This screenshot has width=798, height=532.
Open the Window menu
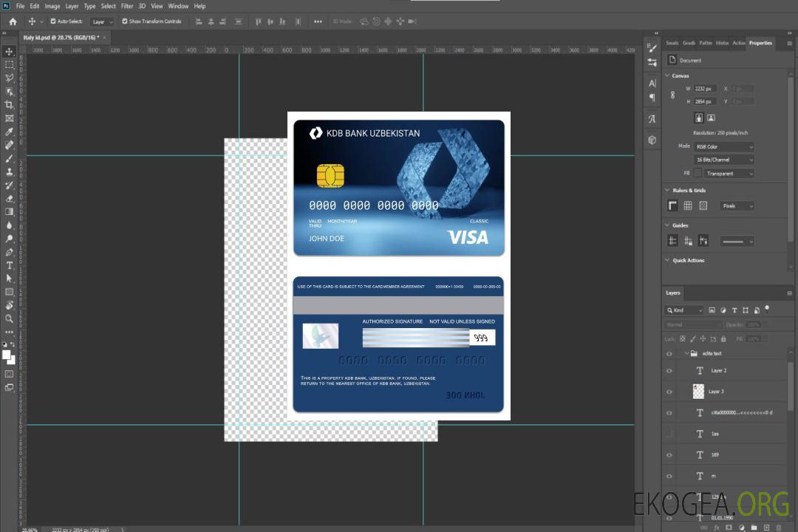coord(178,6)
